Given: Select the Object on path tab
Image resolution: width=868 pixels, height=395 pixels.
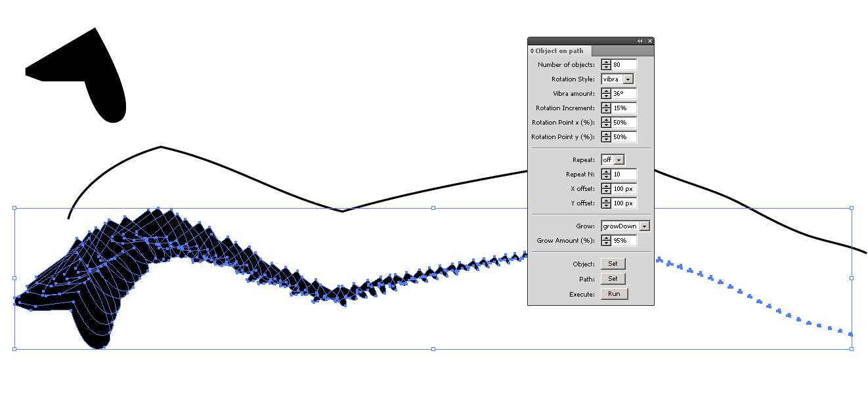Looking at the screenshot, I should coord(559,51).
